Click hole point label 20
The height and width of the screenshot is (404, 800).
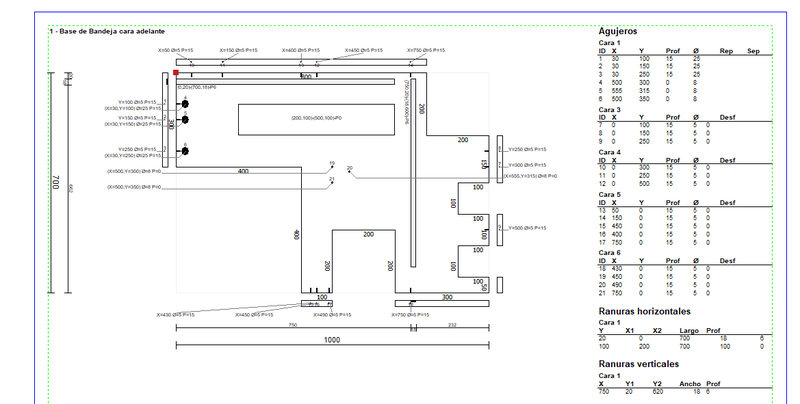coord(349,168)
